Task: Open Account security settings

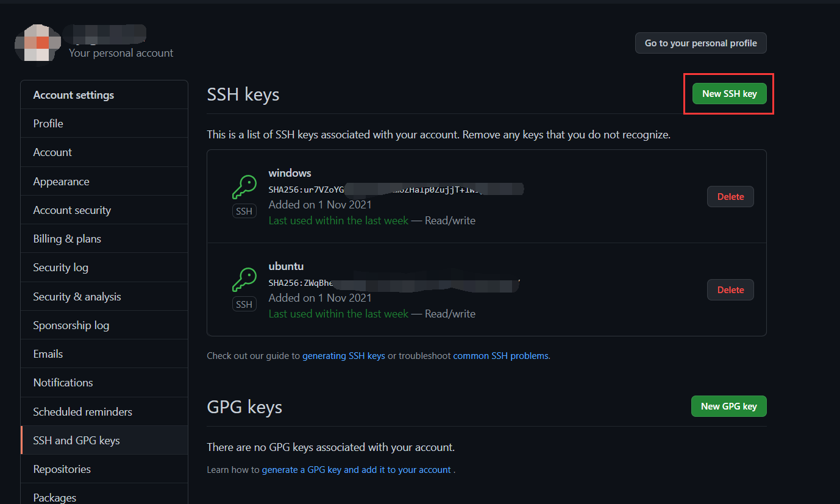Action: click(x=71, y=210)
